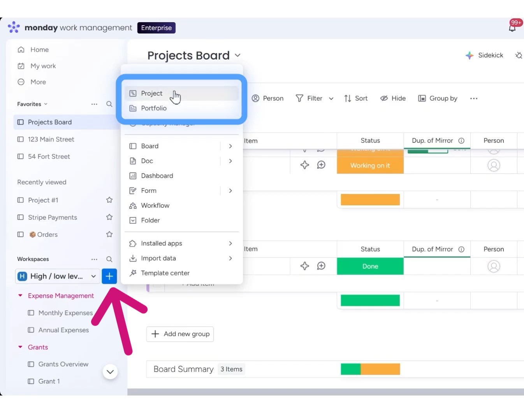
Task: Star the Project #1 board
Action: click(x=109, y=200)
